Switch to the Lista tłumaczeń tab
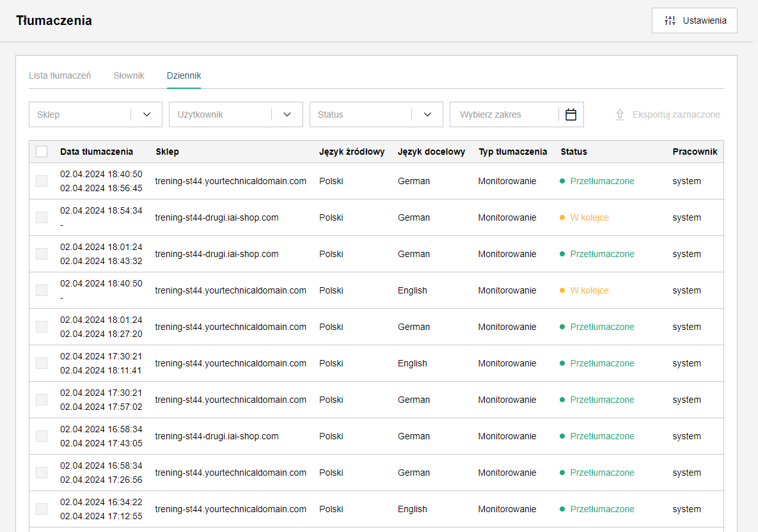The height and width of the screenshot is (532, 758). (60, 75)
